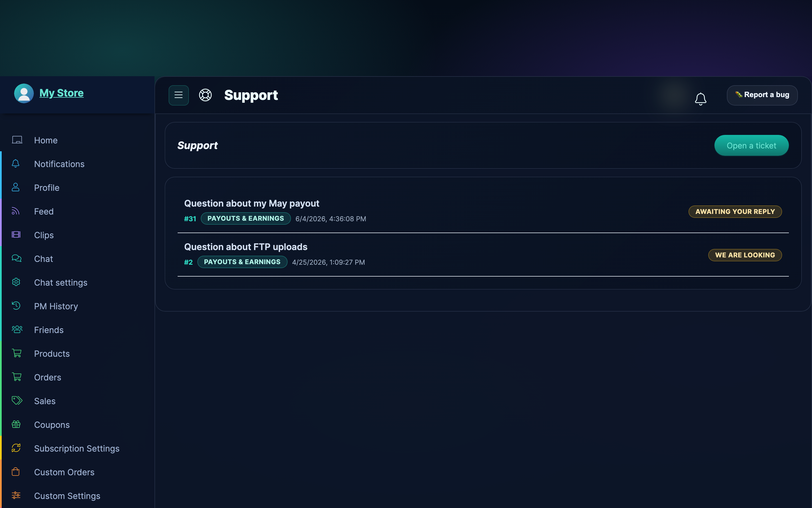The width and height of the screenshot is (812, 508).
Task: Click the Products cart icon
Action: pos(17,353)
